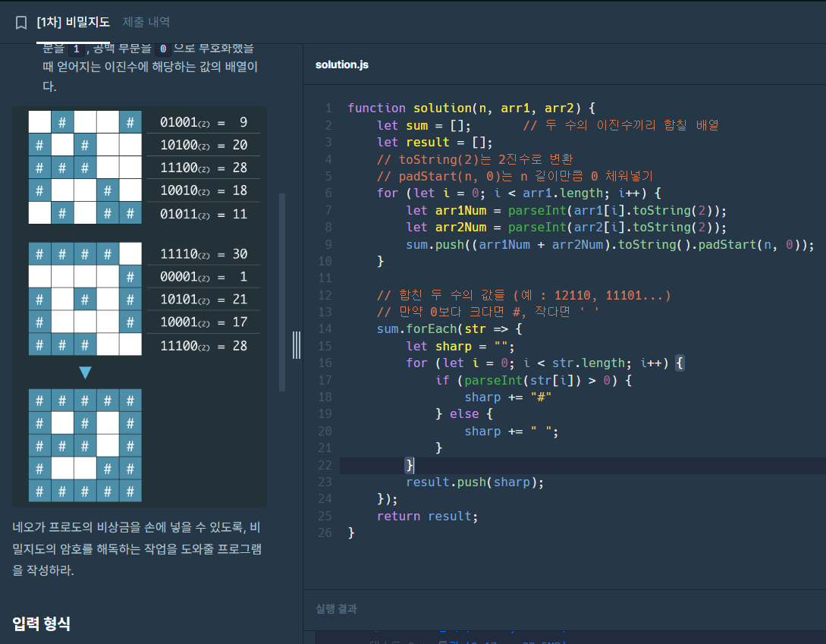Click the 실행 결과 panel header
Screen dimensions: 826x644
pyautogui.click(x=336, y=608)
